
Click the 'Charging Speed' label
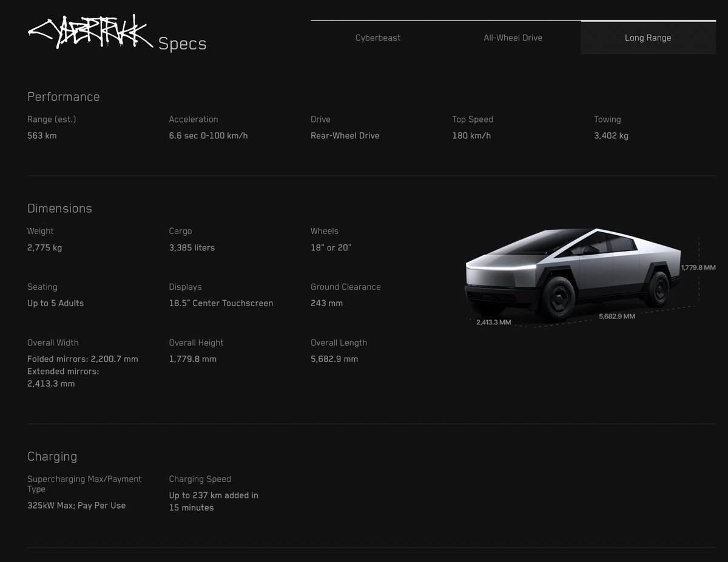200,479
